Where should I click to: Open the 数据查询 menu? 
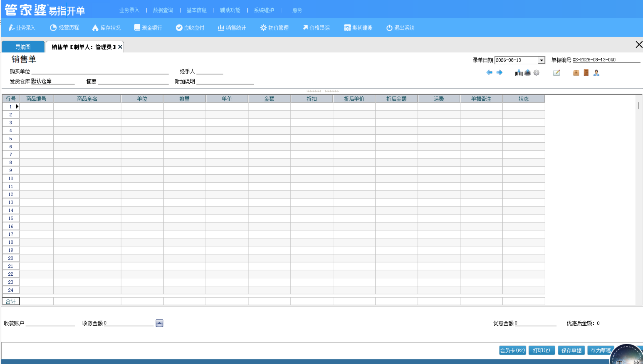pyautogui.click(x=163, y=10)
